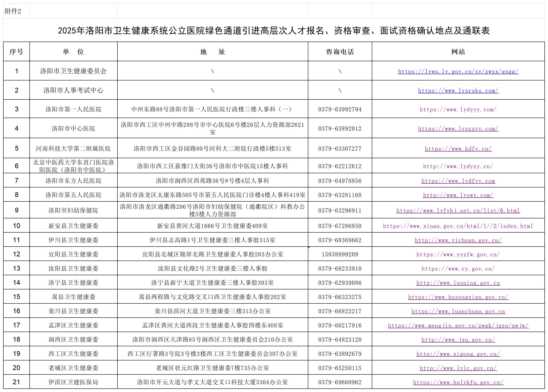
Task: Open the lyfybj.net.cn list/6.html link
Action: pyautogui.click(x=458, y=211)
